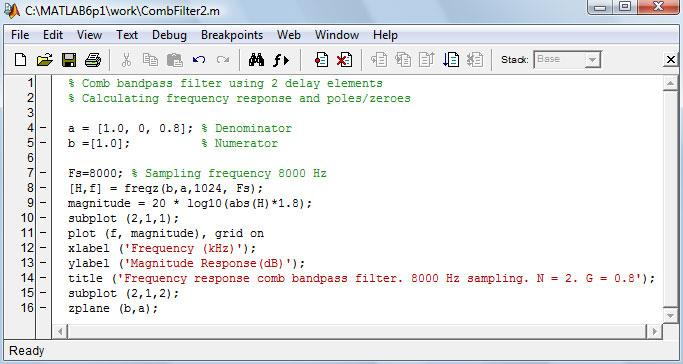The height and width of the screenshot is (364, 683).
Task: Click the code 'a = [1.0, 0, 0.8];'
Action: 130,128
